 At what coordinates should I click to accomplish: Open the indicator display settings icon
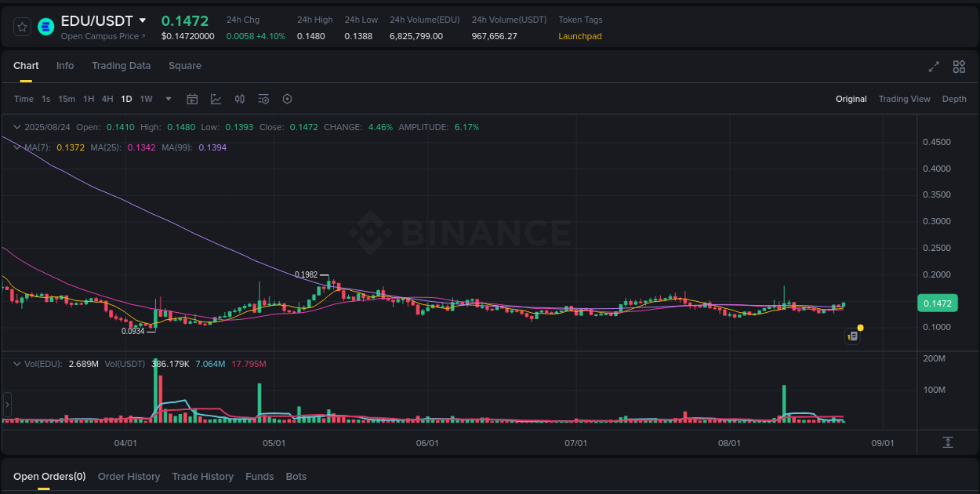263,99
